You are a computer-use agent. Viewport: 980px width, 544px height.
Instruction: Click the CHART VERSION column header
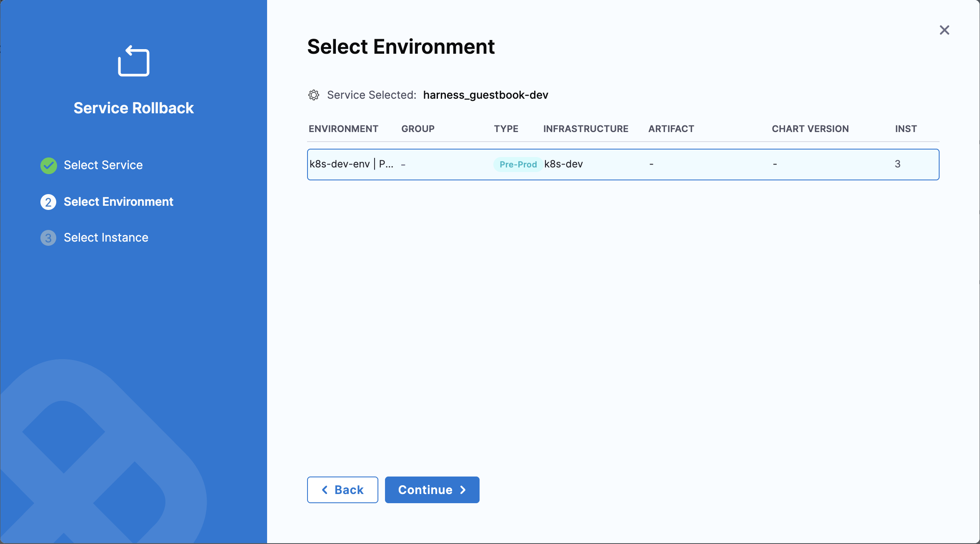pyautogui.click(x=810, y=129)
